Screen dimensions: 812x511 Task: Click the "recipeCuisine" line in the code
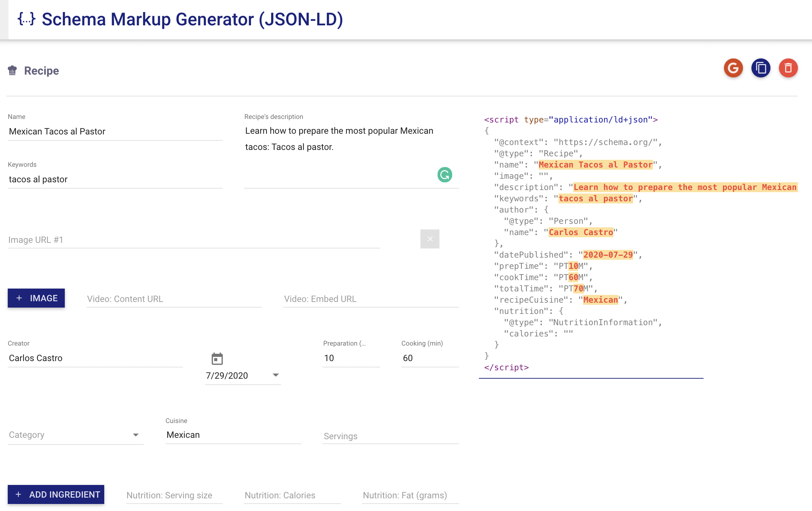561,300
